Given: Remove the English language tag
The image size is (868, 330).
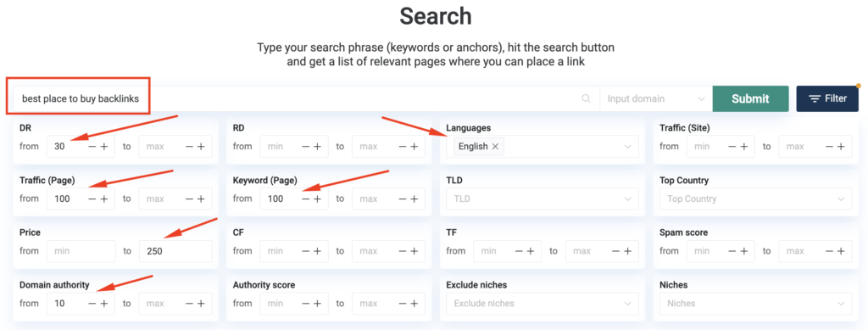Looking at the screenshot, I should (495, 147).
